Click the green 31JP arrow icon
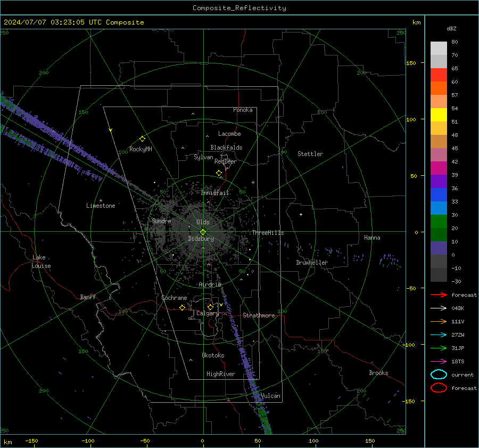Viewport: 479px width, 448px height. coord(439,348)
